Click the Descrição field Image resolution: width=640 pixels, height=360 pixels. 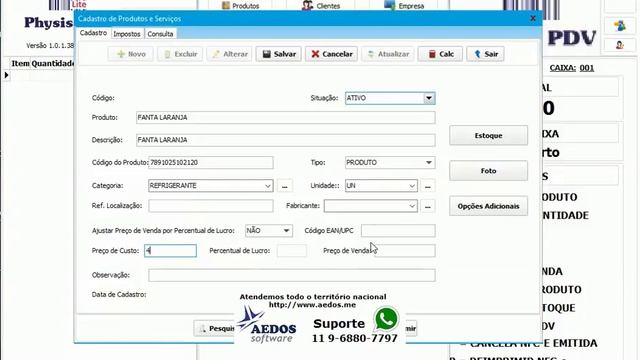pos(286,140)
